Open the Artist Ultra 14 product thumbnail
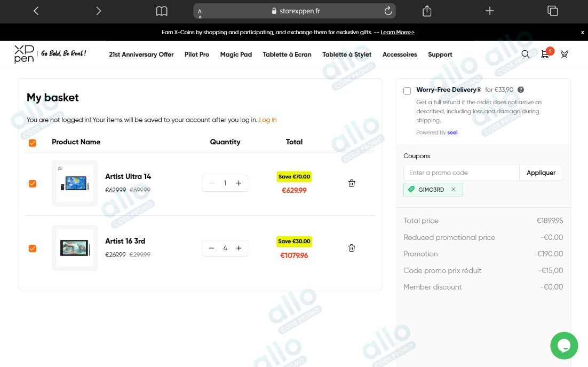The image size is (588, 367). point(75,183)
